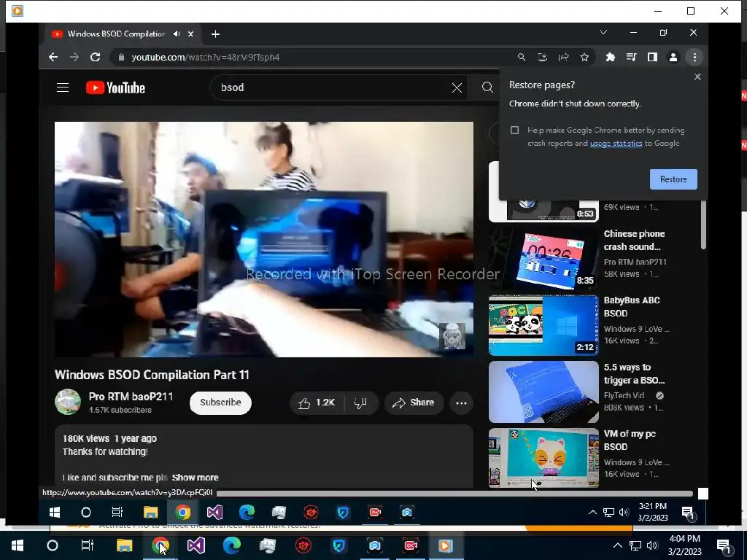
Task: Open VM of my pc BSOD video
Action: 543,458
